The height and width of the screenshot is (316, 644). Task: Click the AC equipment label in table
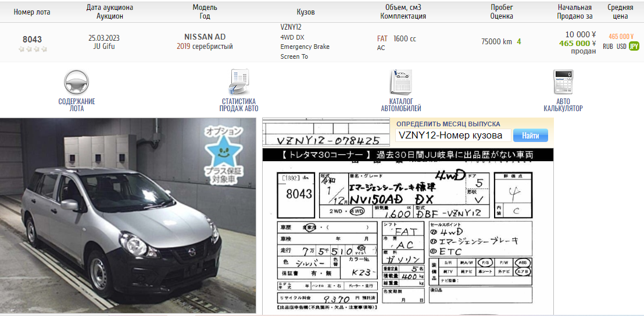coord(381,48)
